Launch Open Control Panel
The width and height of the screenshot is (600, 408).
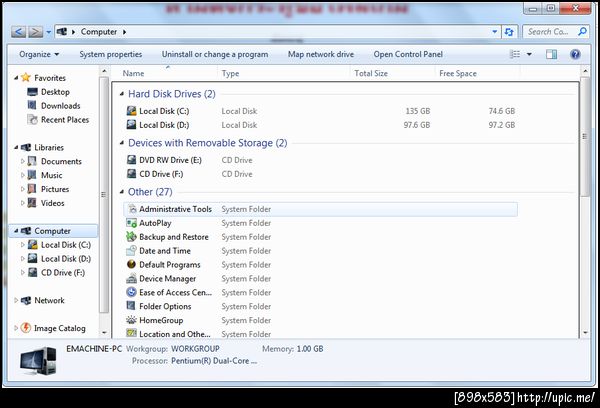click(x=408, y=54)
